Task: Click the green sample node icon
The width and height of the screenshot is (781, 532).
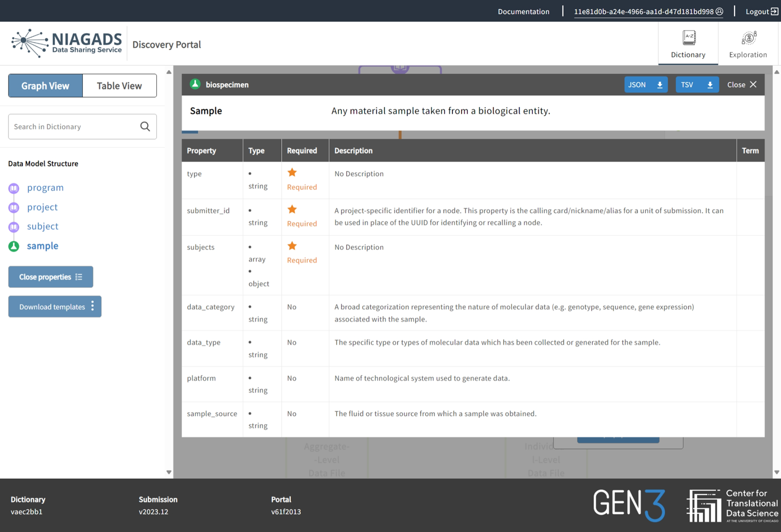Action: 14,246
